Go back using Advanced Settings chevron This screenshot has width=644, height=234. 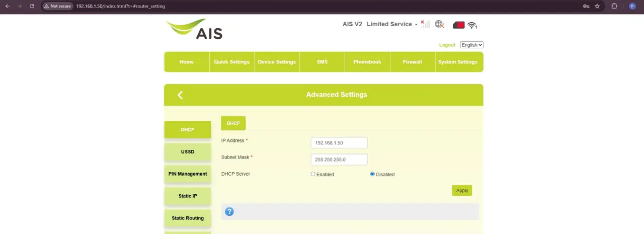click(180, 95)
